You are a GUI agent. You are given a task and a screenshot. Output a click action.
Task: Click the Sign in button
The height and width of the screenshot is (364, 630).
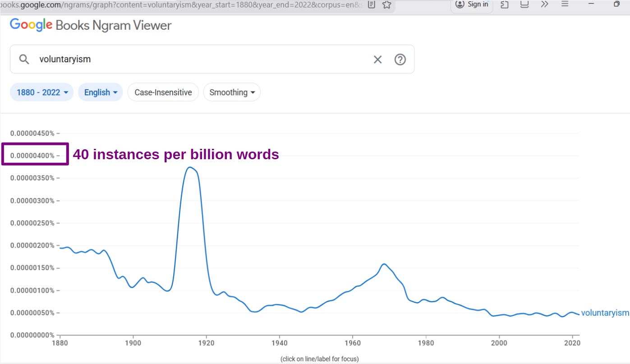coord(472,5)
